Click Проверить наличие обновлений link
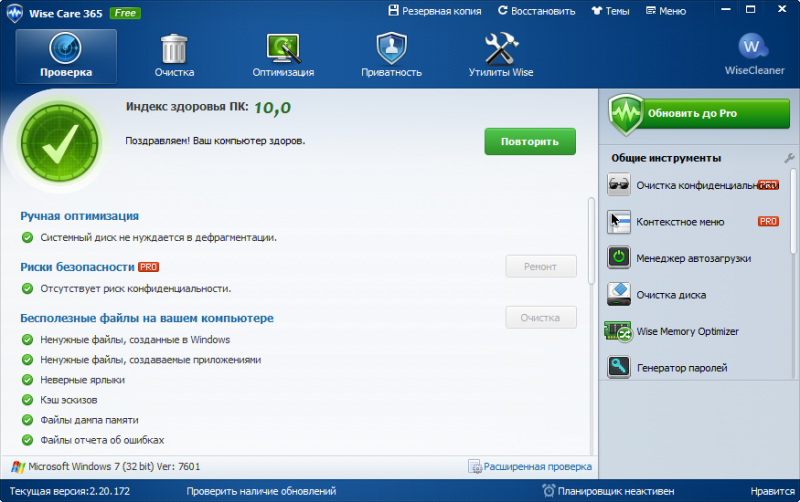This screenshot has height=502, width=800. [261, 491]
